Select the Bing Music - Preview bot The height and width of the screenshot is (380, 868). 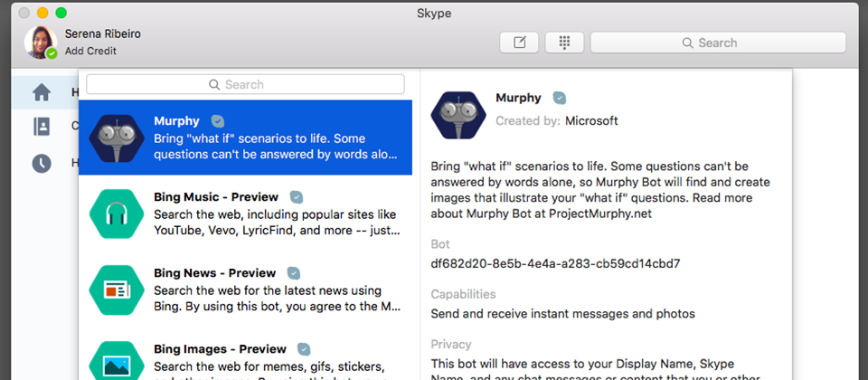tap(245, 214)
